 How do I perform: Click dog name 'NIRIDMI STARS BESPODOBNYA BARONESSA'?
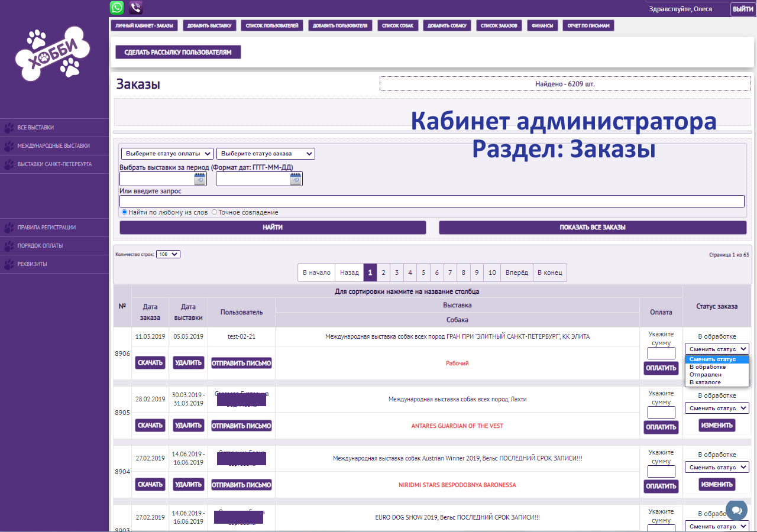[457, 485]
